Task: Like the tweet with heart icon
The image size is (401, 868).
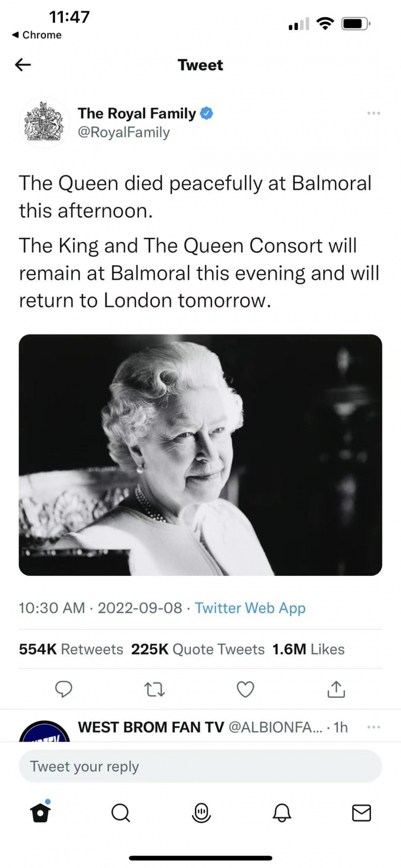Action: pos(245,690)
